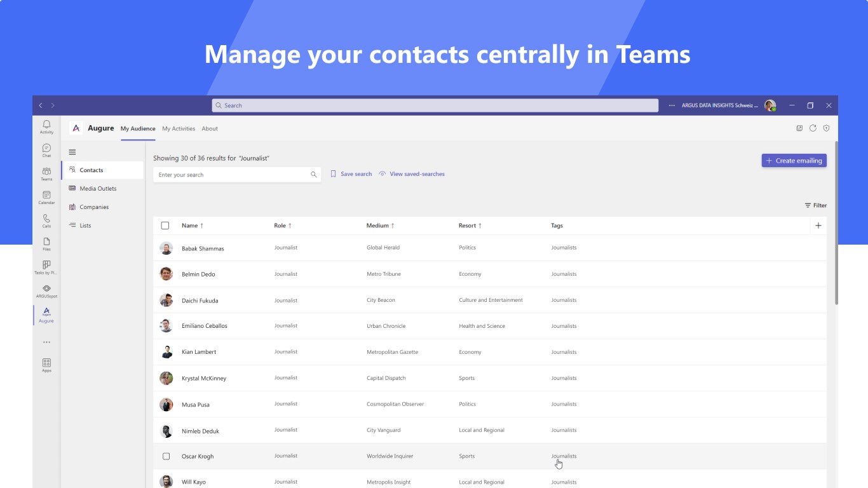
Task: Click the shield icon in app header
Action: pyautogui.click(x=826, y=128)
